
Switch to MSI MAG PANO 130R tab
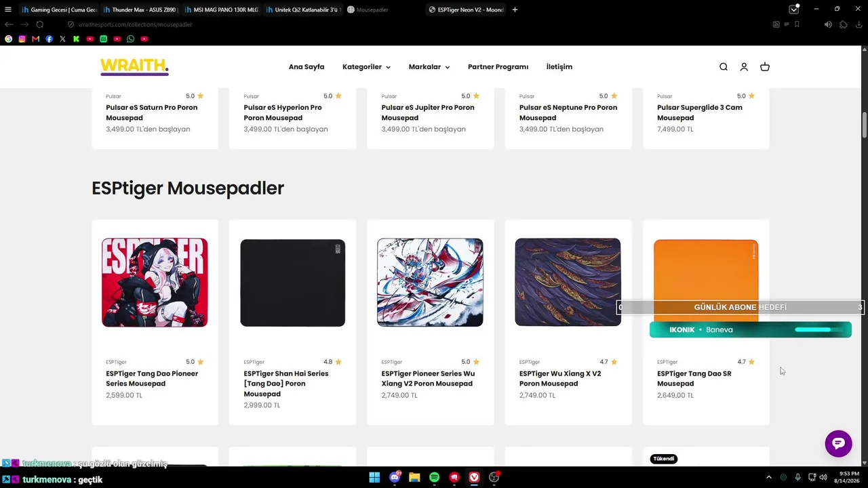click(222, 9)
